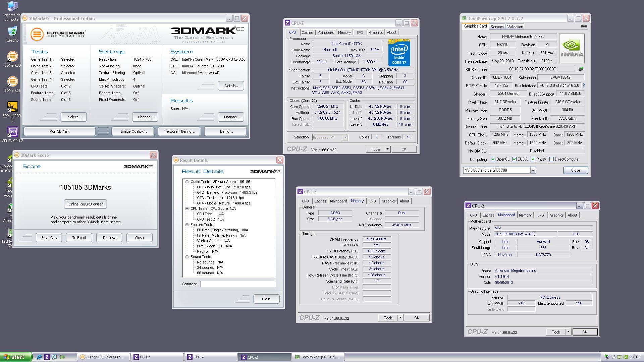Select GT4 - Mother Nature result row

click(223, 203)
